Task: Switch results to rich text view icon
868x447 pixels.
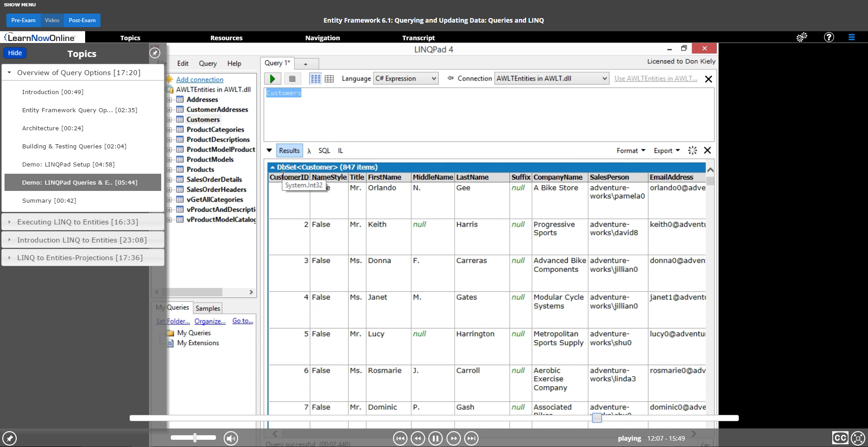Action: [316, 79]
